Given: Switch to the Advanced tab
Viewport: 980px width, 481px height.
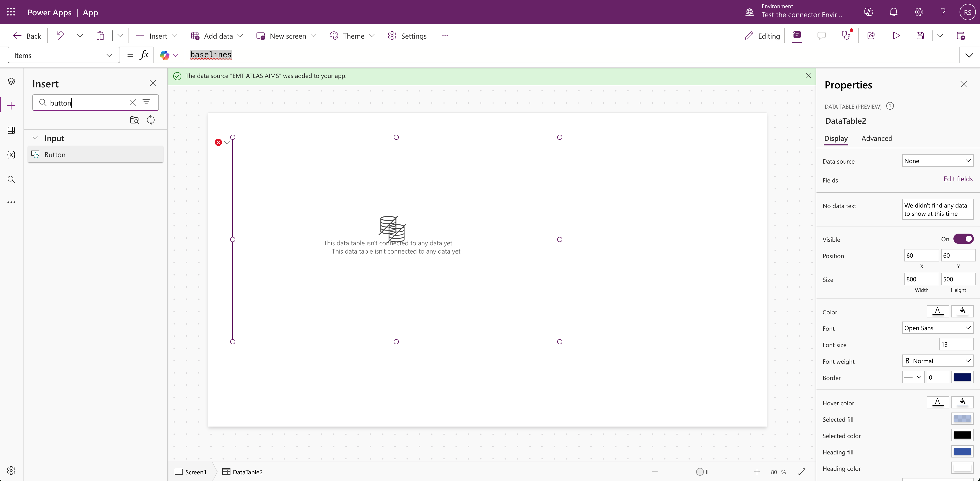Looking at the screenshot, I should point(877,139).
